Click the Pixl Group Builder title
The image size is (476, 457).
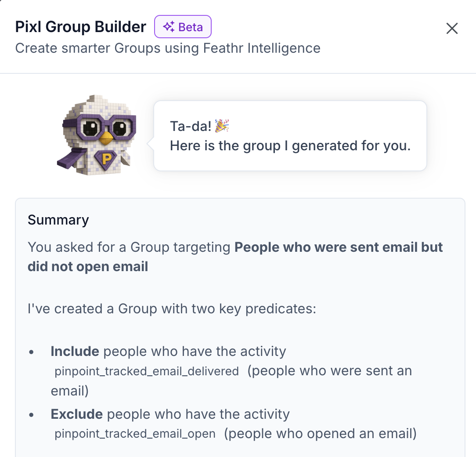(80, 27)
